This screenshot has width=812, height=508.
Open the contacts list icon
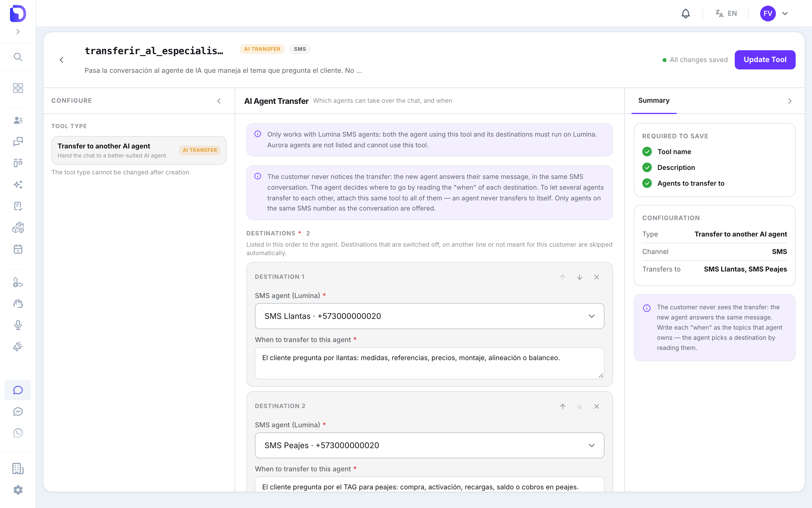tap(18, 120)
